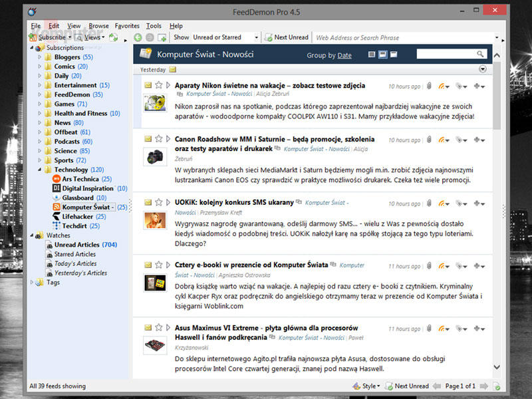
Task: Star the Asus Maximus VI Extreme article
Action: [x=158, y=327]
